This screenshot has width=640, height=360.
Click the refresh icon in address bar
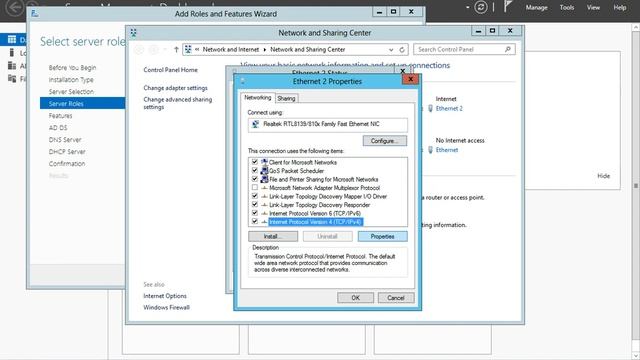(402, 49)
